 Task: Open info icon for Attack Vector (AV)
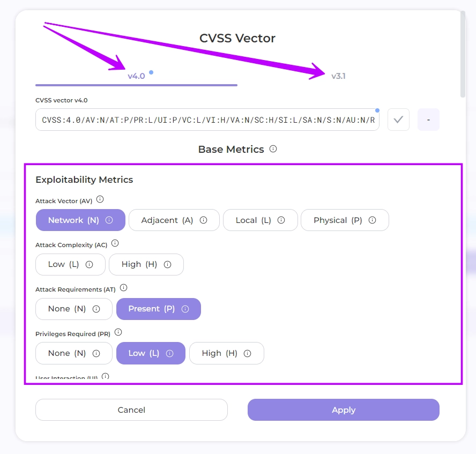[x=100, y=200]
